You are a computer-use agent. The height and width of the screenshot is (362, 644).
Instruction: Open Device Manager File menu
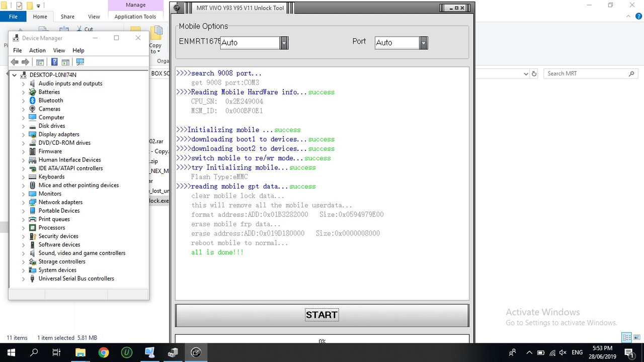[x=17, y=50]
